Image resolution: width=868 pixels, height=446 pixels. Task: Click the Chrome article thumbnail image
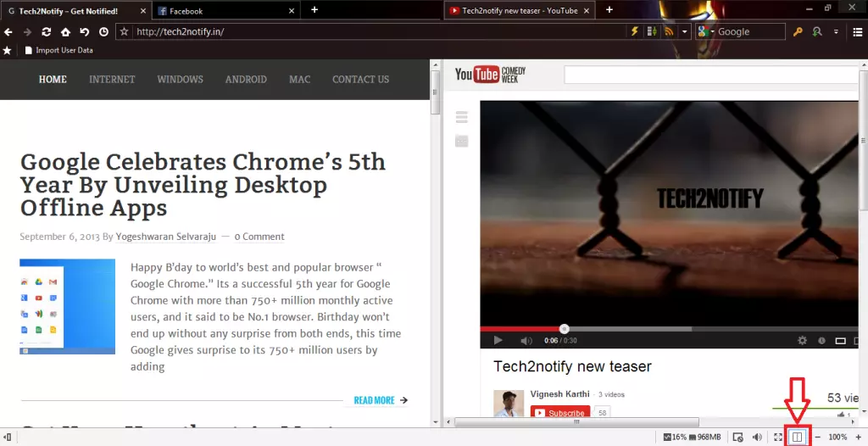coord(68,306)
